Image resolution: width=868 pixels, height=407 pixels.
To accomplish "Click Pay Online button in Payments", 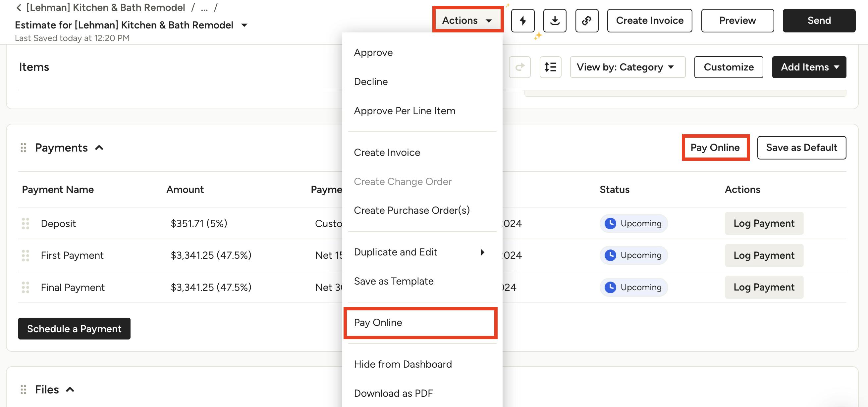I will pos(715,148).
